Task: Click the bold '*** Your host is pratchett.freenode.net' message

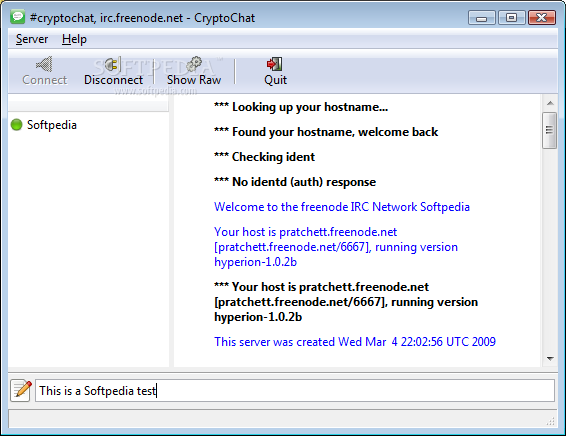Action: tap(346, 302)
